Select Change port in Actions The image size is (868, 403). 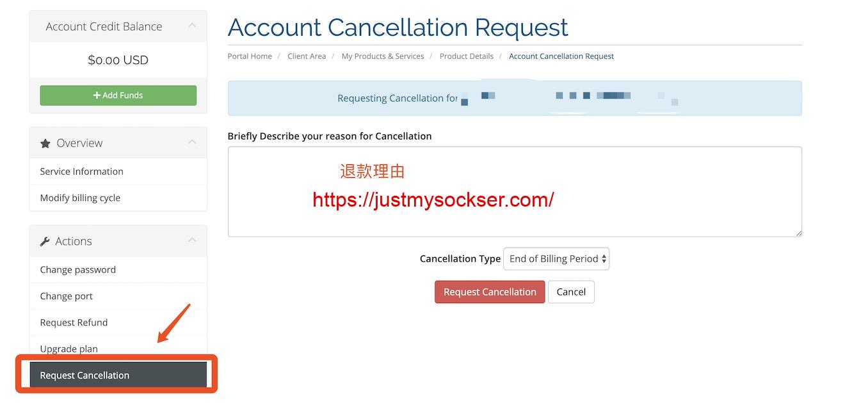66,296
